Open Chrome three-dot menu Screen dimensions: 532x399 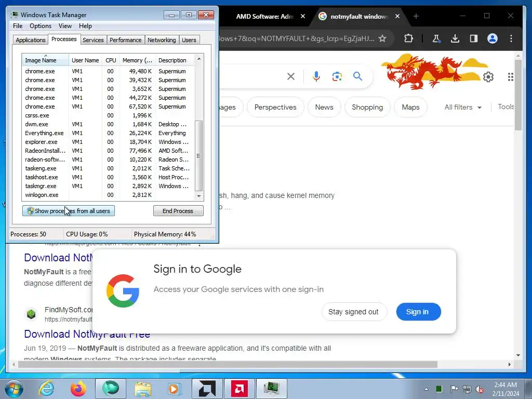coord(511,38)
